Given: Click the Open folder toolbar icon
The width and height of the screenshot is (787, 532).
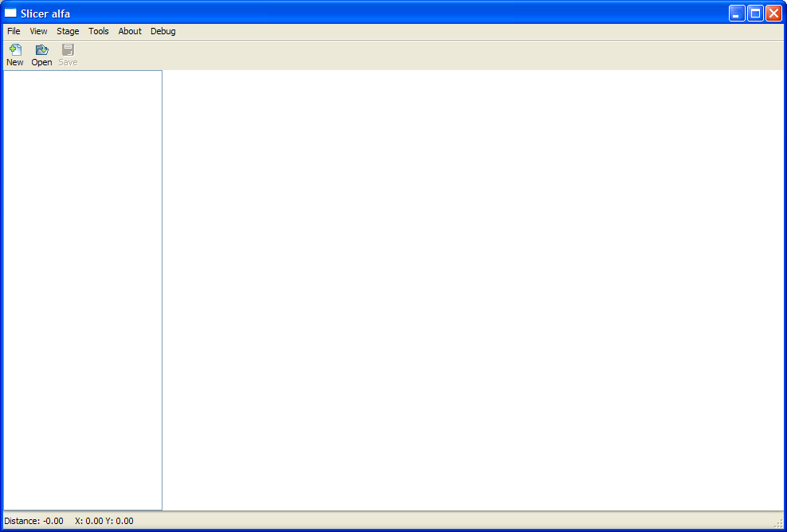Looking at the screenshot, I should click(41, 49).
